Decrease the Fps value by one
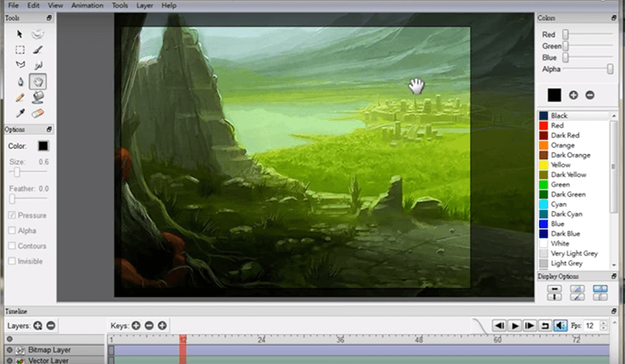Screen dimensions: 625x364 coord(603,328)
